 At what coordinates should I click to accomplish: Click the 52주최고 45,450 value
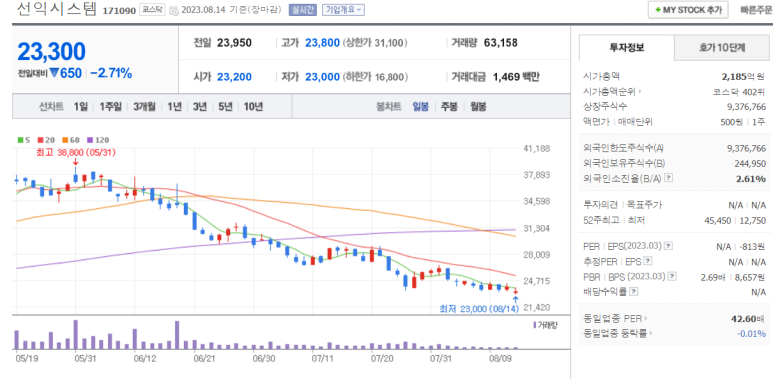(x=718, y=221)
